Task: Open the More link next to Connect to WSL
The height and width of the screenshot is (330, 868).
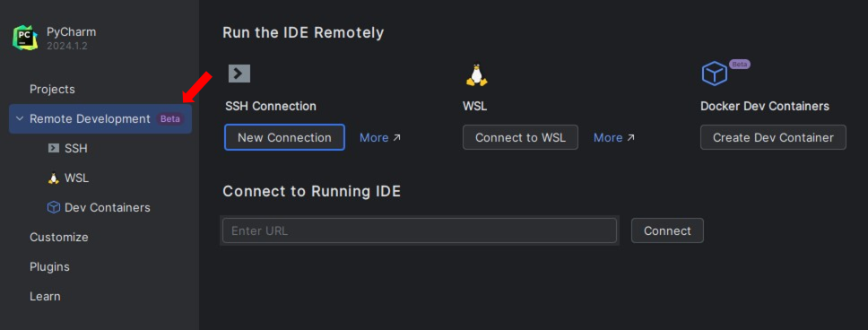Action: [614, 137]
